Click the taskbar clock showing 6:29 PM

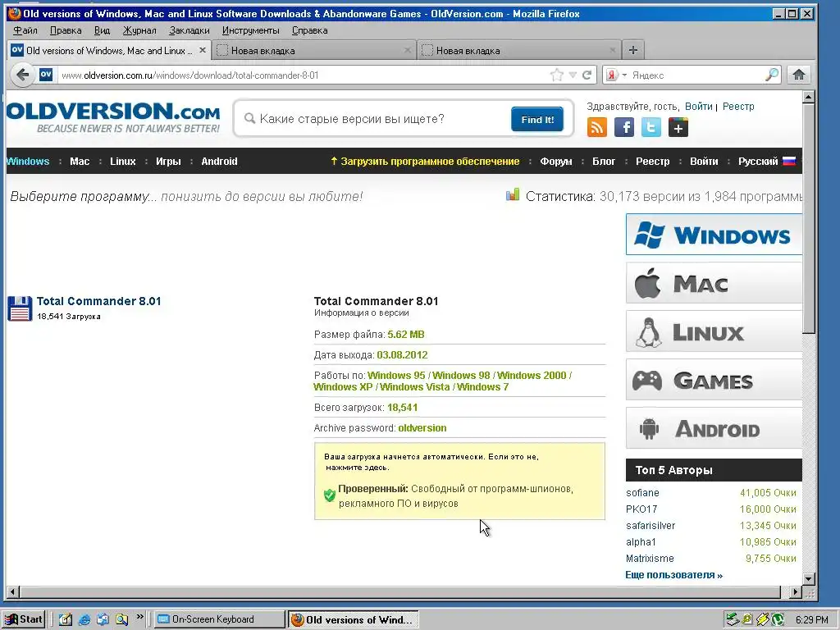[x=811, y=620]
